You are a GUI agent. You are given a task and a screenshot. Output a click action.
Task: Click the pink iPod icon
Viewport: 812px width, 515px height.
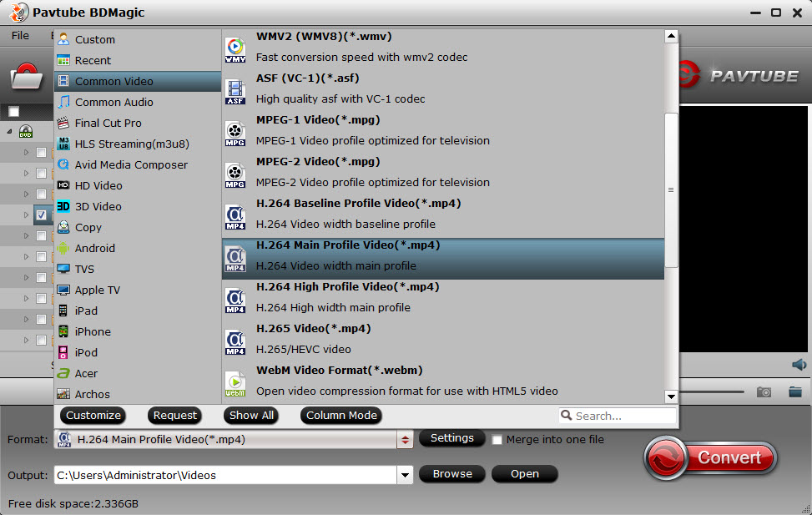click(x=63, y=352)
